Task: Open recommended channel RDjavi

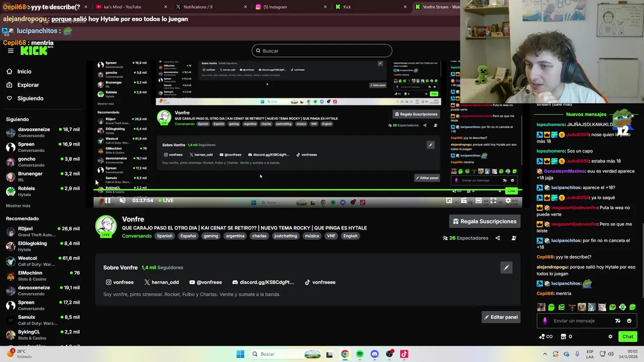Action: click(43, 231)
